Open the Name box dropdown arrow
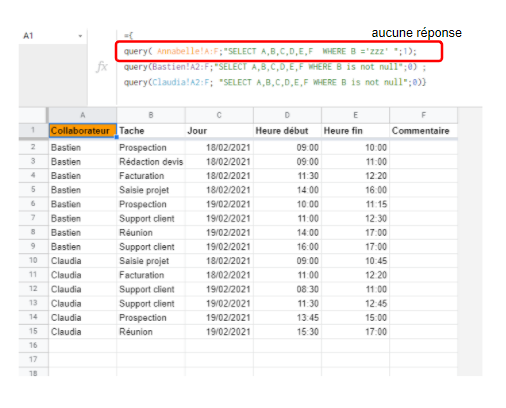This screenshot has width=506, height=408. 80,36
